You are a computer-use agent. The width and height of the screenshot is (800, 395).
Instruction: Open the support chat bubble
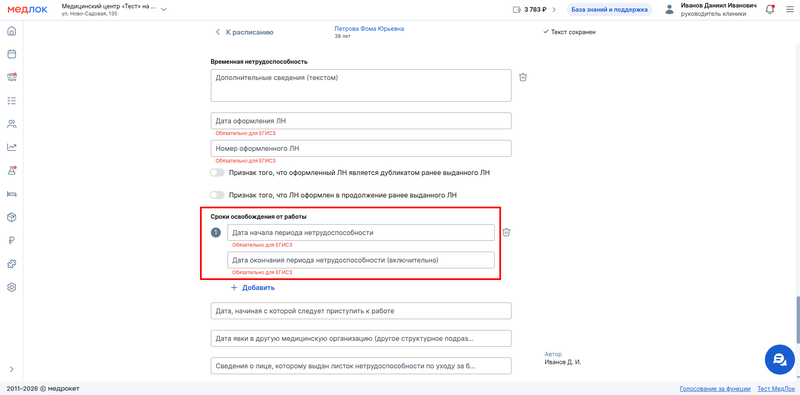click(780, 359)
